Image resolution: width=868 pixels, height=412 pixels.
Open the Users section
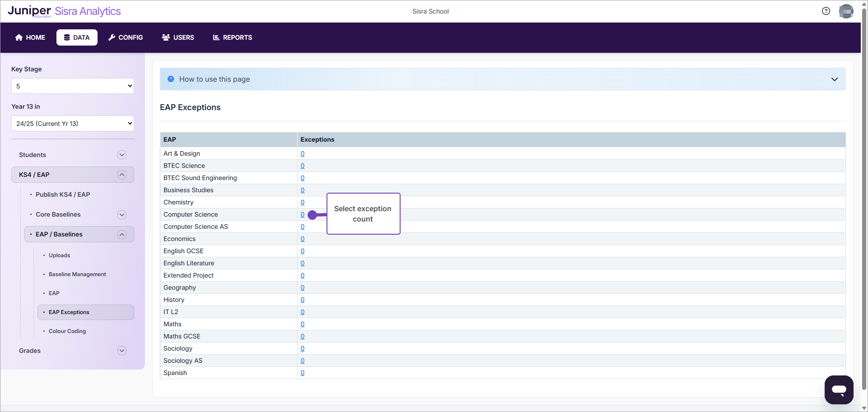click(x=178, y=37)
